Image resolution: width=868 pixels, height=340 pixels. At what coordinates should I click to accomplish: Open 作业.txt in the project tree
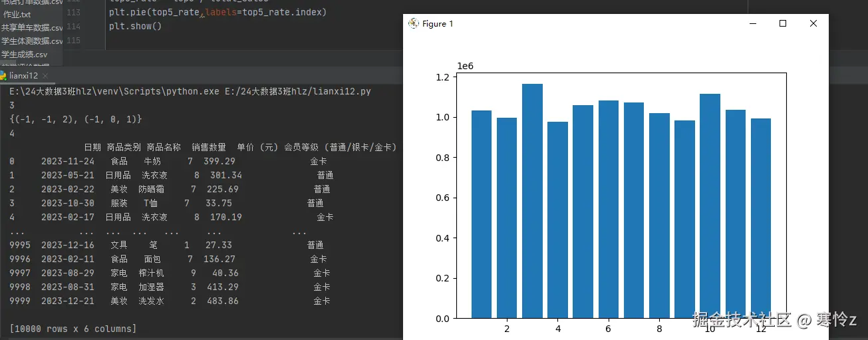17,15
